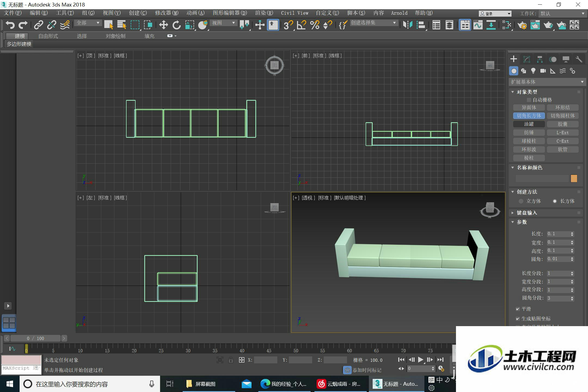Image resolution: width=588 pixels, height=392 pixels.
Task: Click the Redo arrow icon
Action: click(x=23, y=25)
